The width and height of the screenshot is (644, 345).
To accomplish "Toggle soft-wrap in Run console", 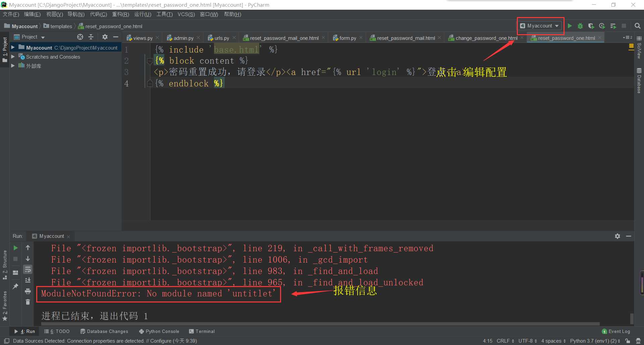I will [28, 269].
